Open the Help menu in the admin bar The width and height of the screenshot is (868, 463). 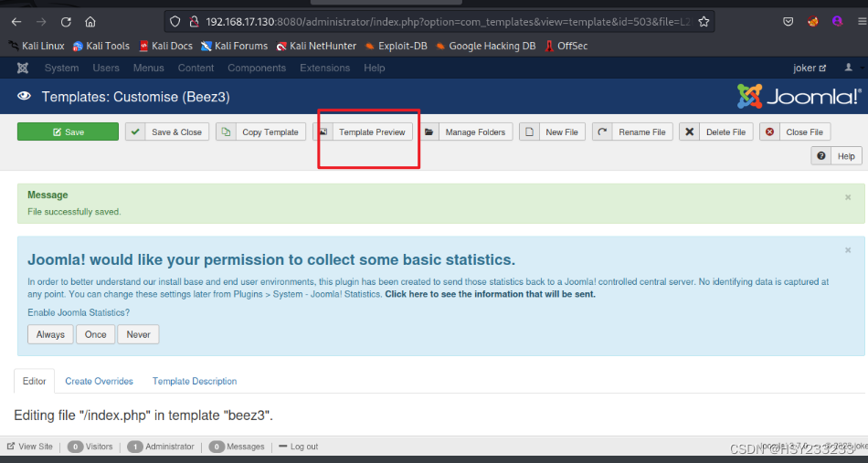coord(375,68)
